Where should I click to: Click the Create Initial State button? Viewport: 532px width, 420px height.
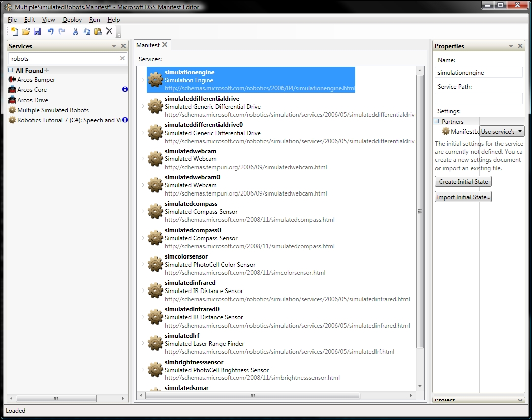pos(463,182)
